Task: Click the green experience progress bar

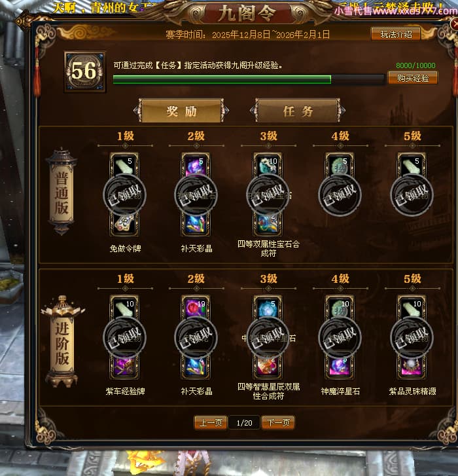Action: (249, 79)
